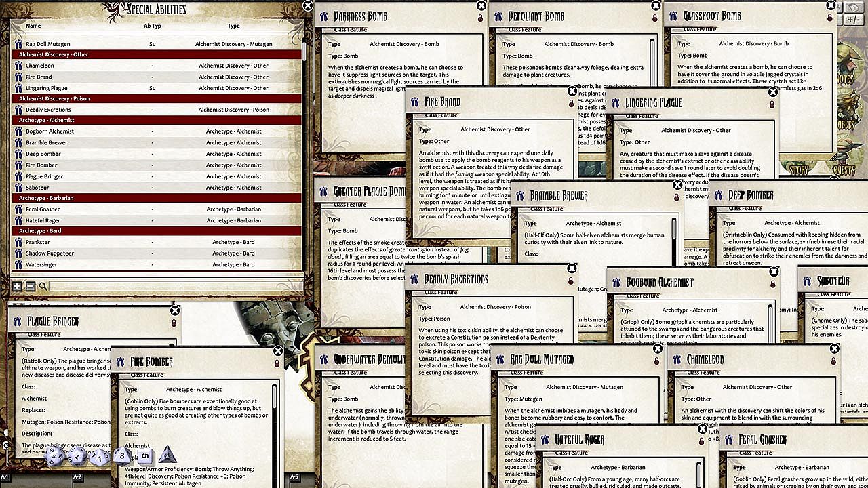Collapse the Alchemist Discovery - Poison group header
This screenshot has width=868, height=488.
pos(157,98)
